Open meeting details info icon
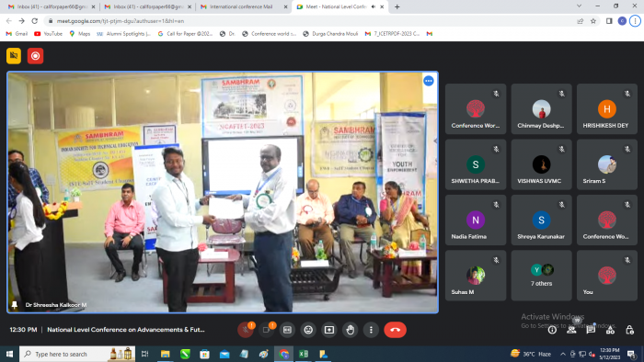The width and height of the screenshot is (644, 362). point(552,330)
